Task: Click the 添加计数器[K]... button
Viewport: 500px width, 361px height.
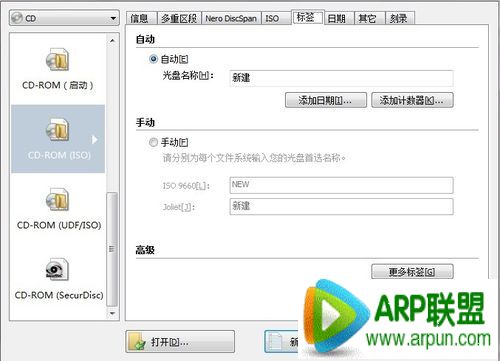Action: click(x=412, y=100)
